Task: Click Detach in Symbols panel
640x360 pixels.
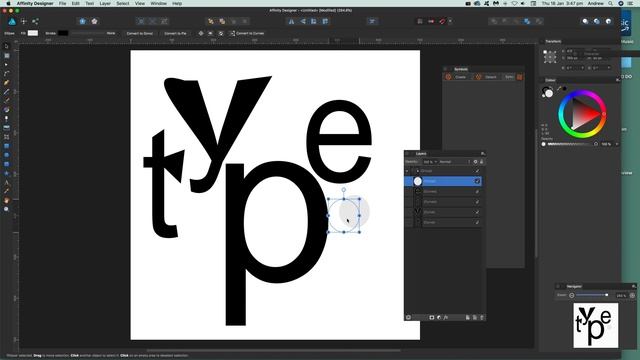Action: coord(487,77)
